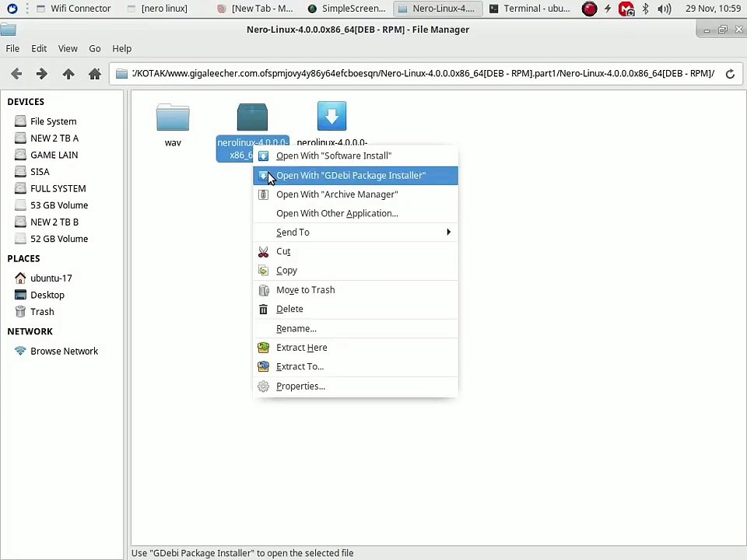747x560 pixels.
Task: Click the file manager icon in title bar
Action: [x=8, y=30]
